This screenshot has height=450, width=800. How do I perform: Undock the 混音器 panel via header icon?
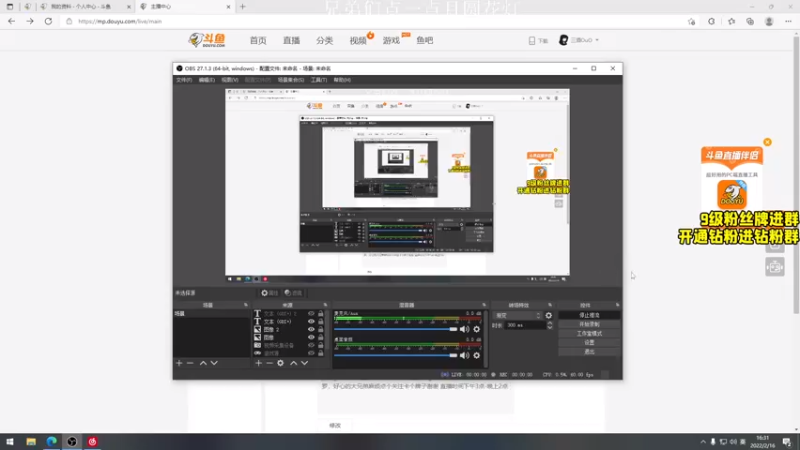pyautogui.click(x=484, y=305)
